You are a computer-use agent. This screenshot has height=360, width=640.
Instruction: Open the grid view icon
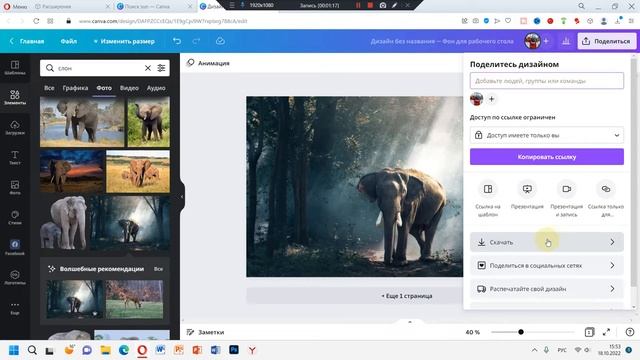(589, 332)
